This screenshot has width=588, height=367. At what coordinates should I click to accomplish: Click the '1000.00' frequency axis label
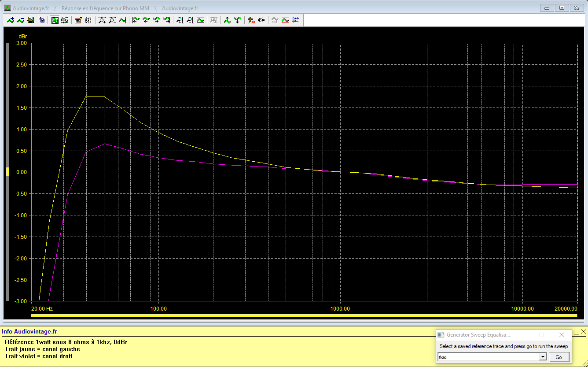(340, 309)
